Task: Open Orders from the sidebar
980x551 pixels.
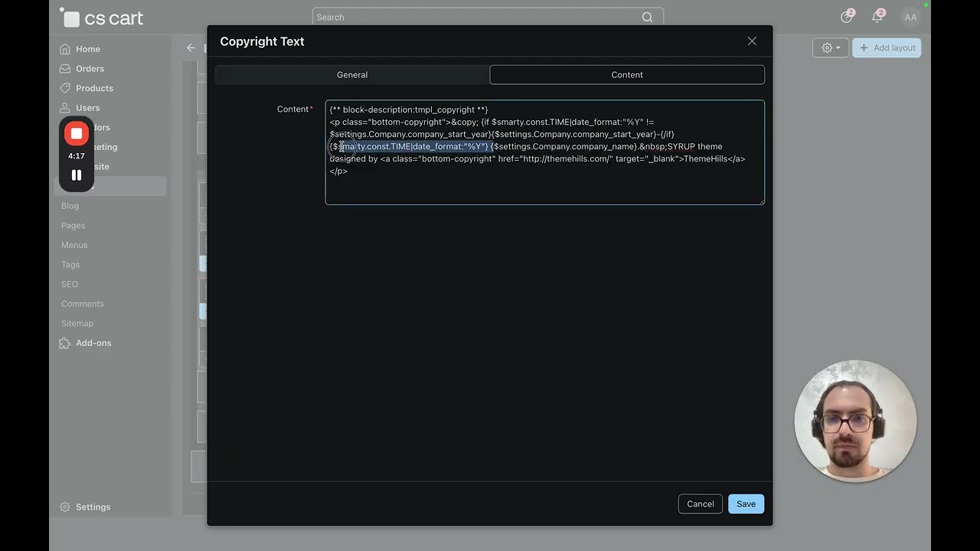Action: click(x=90, y=69)
